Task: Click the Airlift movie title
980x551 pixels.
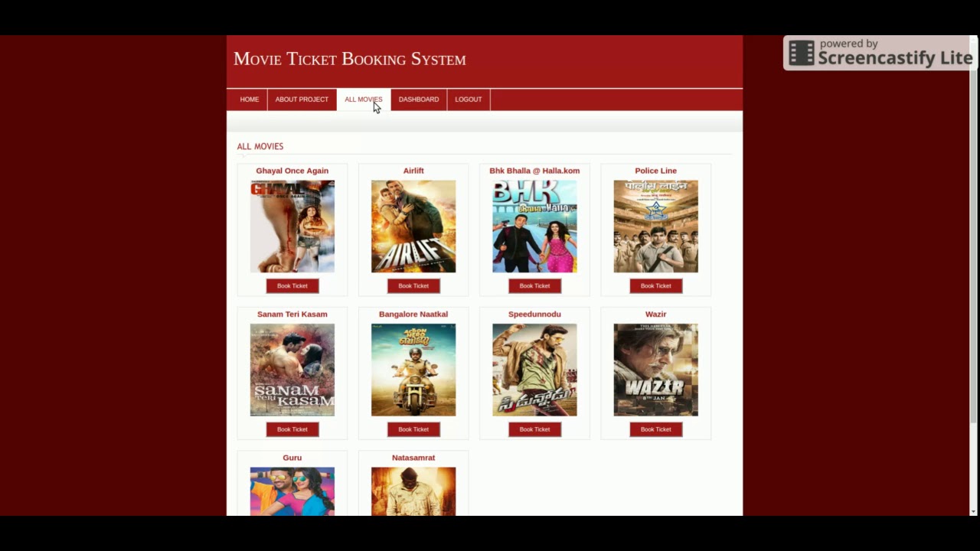Action: coord(413,171)
